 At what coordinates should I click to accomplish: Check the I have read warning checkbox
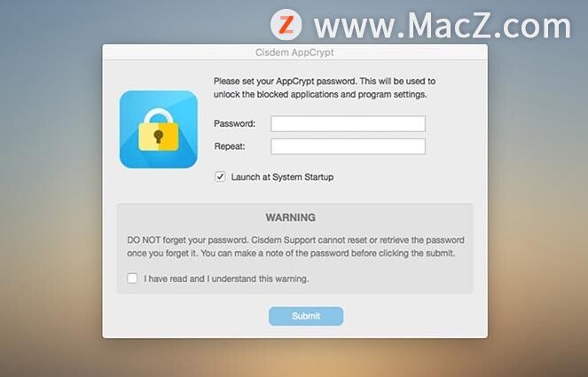click(x=132, y=279)
